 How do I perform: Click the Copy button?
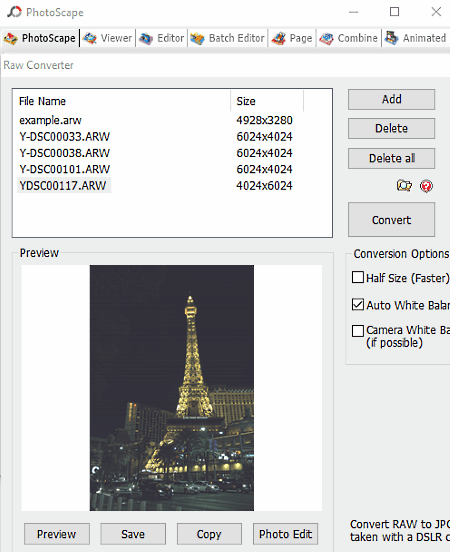click(x=209, y=534)
